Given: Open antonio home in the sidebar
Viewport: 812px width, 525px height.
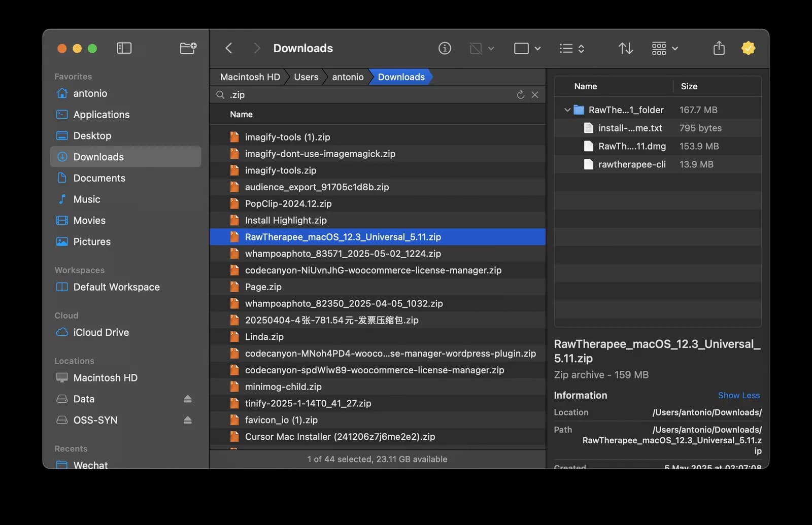Looking at the screenshot, I should [x=125, y=93].
